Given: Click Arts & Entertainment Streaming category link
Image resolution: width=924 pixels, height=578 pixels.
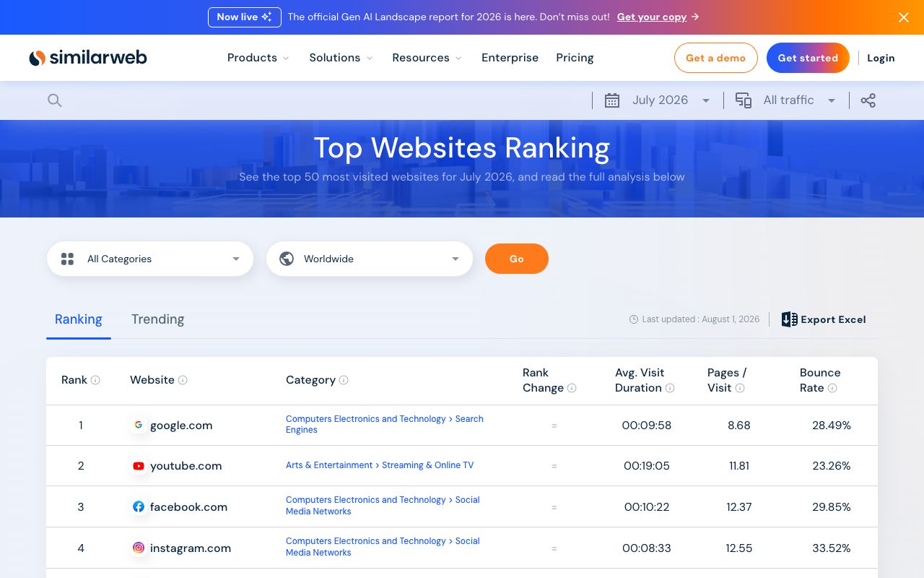Looking at the screenshot, I should pos(380,465).
